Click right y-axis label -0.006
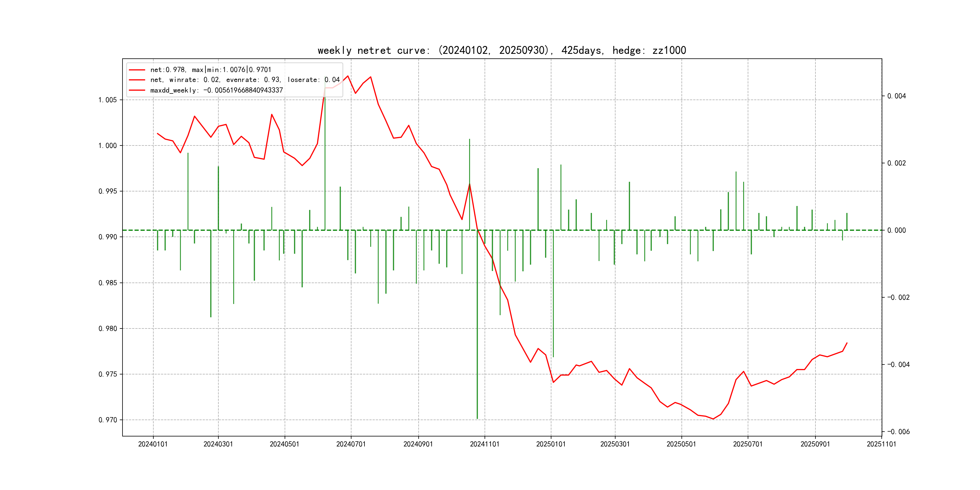980x490 pixels. click(x=898, y=432)
